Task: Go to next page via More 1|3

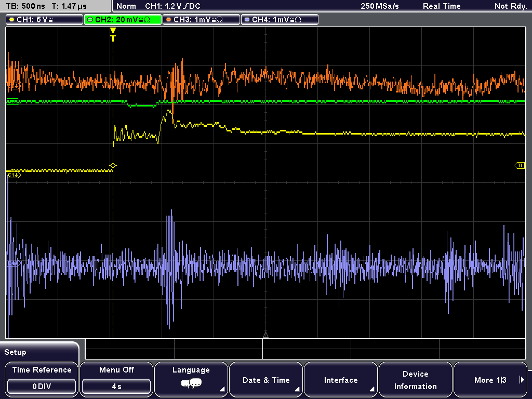Action: pyautogui.click(x=490, y=379)
